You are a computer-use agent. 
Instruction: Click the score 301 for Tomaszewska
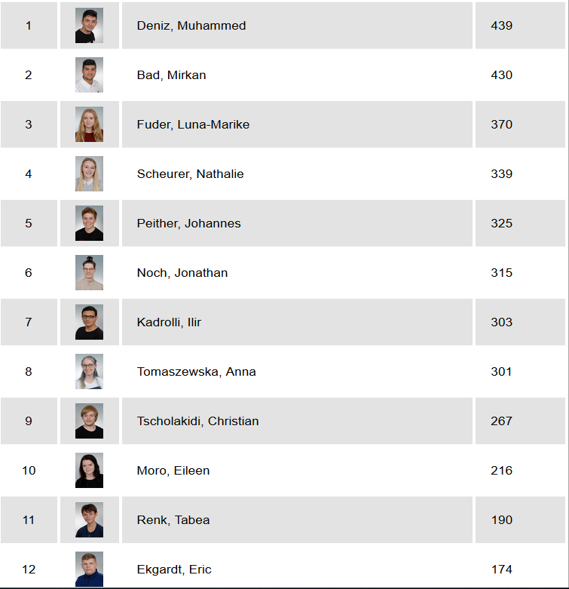pyautogui.click(x=501, y=372)
